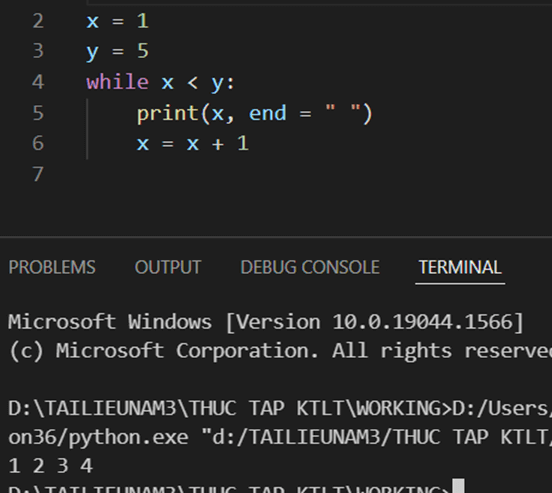Place cursor on the print function name

tap(168, 113)
